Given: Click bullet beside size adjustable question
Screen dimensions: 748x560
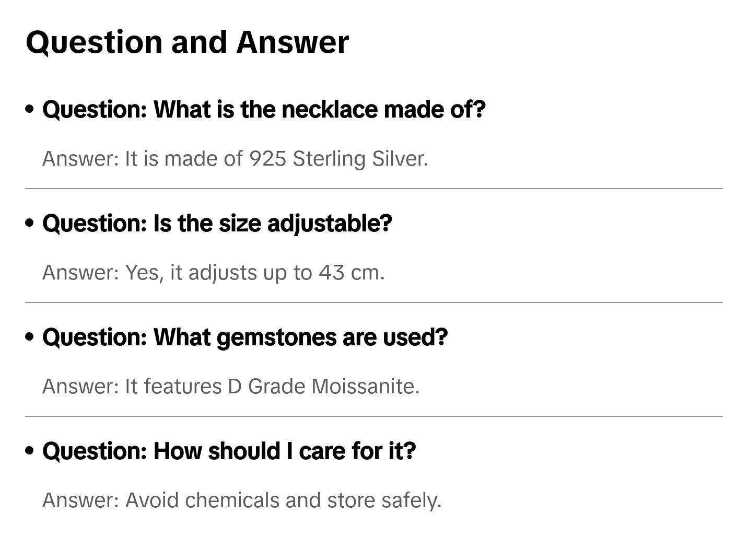Looking at the screenshot, I should pos(30,223).
